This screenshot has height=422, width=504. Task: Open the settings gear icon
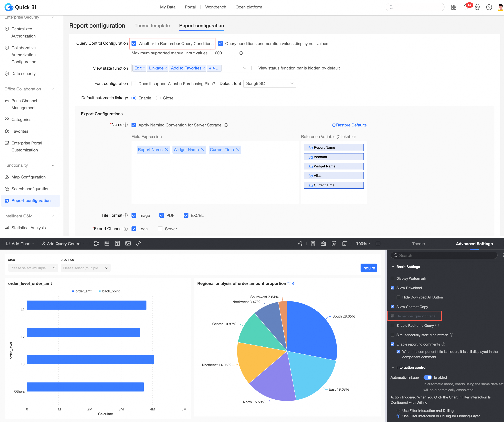(477, 7)
